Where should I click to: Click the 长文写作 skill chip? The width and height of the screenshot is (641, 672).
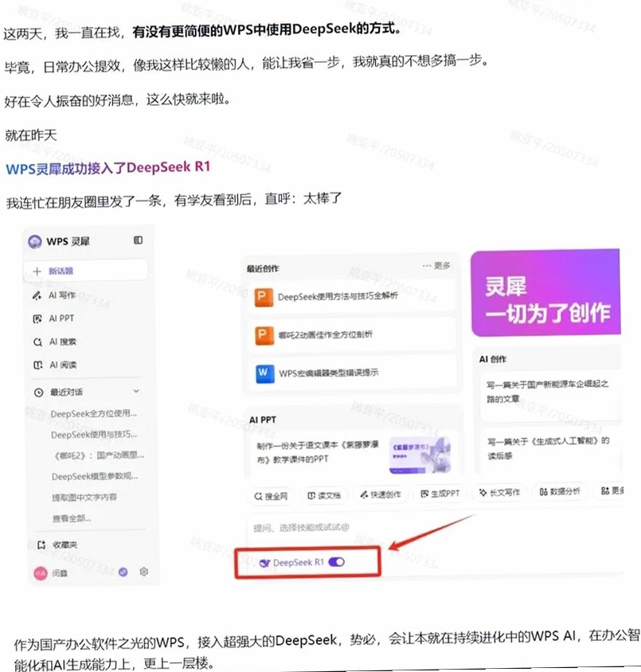[499, 492]
